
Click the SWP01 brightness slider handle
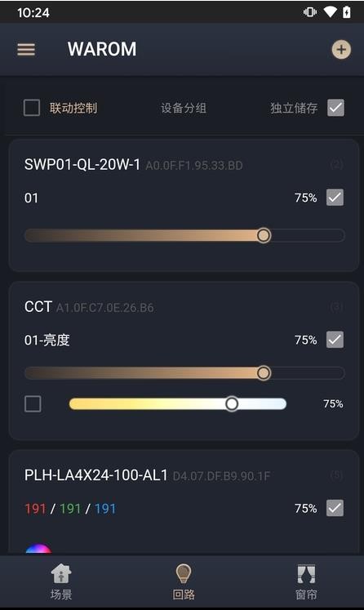point(264,235)
